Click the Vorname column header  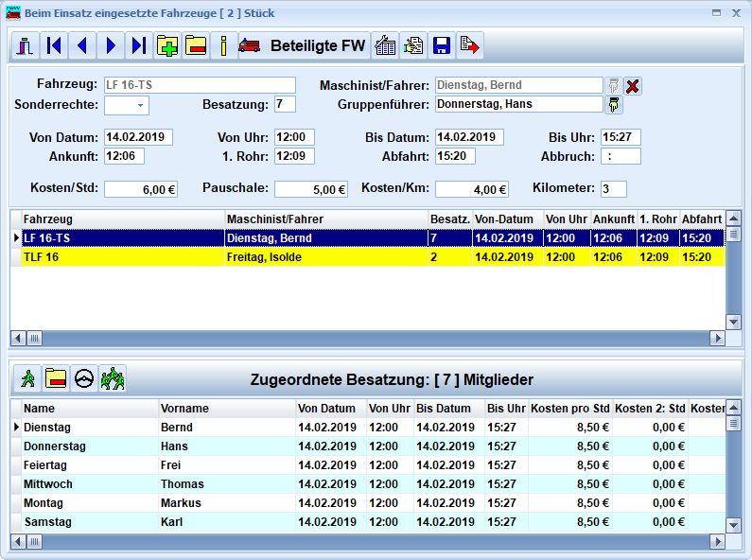pos(227,409)
